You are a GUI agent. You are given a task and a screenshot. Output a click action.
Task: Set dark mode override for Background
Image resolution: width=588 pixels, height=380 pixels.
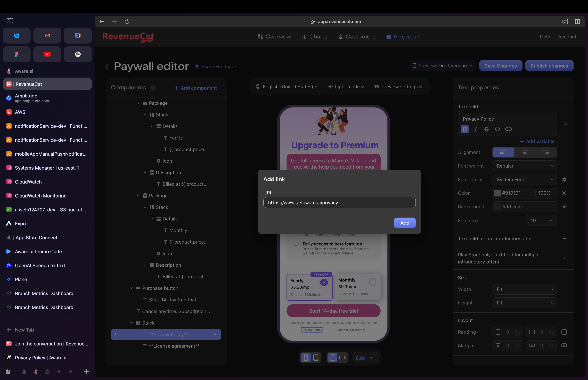pyautogui.click(x=564, y=206)
